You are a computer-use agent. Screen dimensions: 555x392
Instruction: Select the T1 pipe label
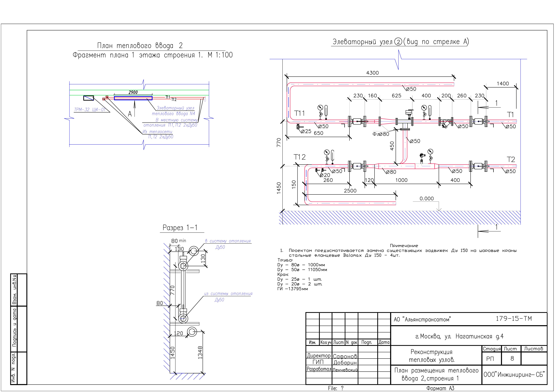(x=510, y=115)
